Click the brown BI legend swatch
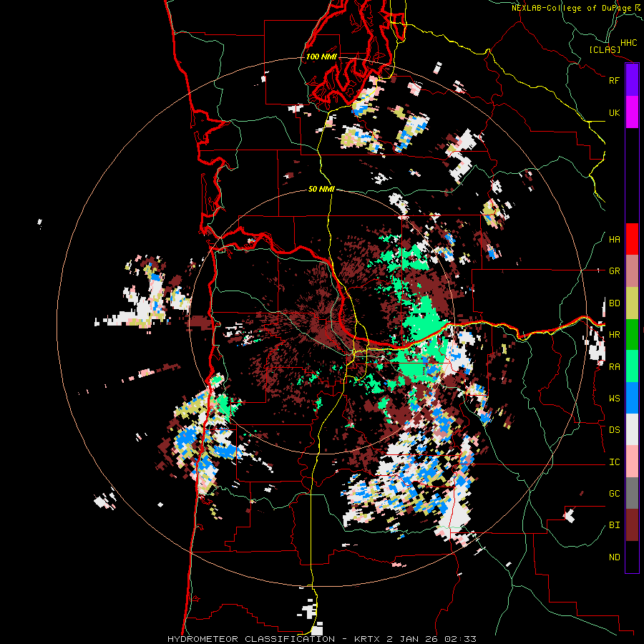The height and width of the screenshot is (644, 644). tap(632, 525)
